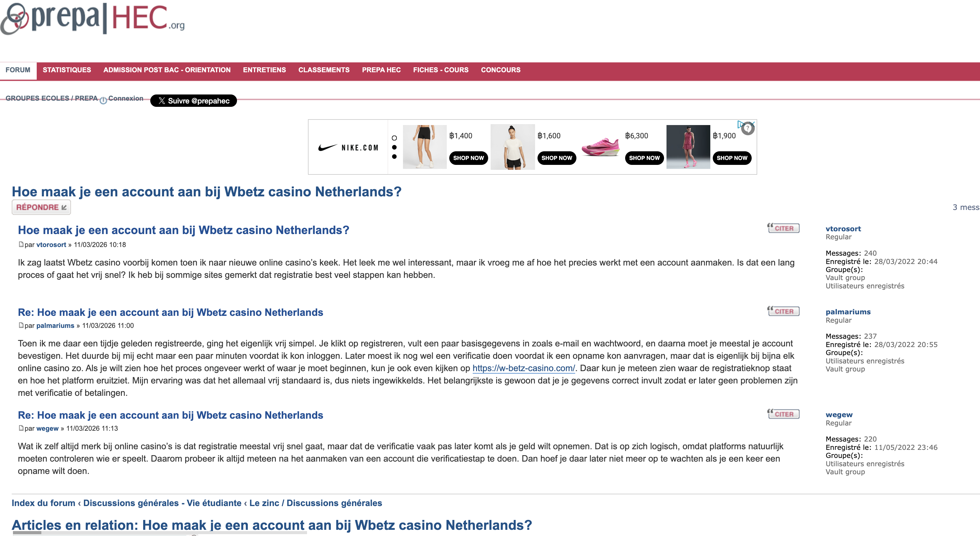The image size is (980, 536).
Task: Click 'Messages: 240' in vtorosort's profile
Action: pyautogui.click(x=851, y=253)
